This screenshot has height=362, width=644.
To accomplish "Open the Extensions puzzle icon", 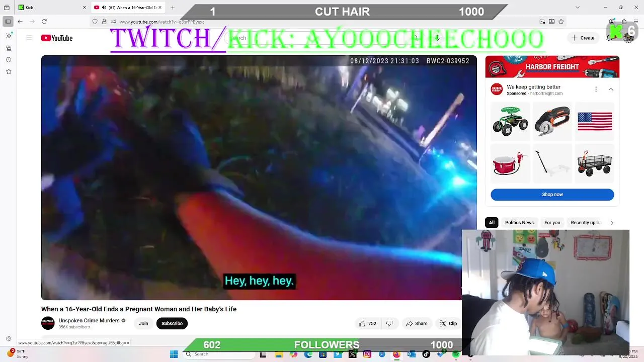I will coord(624,22).
